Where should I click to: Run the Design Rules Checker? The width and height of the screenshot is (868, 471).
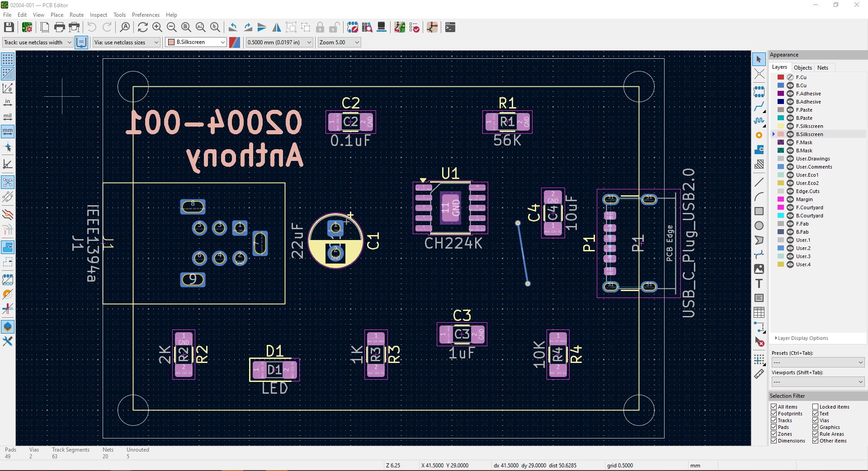414,28
